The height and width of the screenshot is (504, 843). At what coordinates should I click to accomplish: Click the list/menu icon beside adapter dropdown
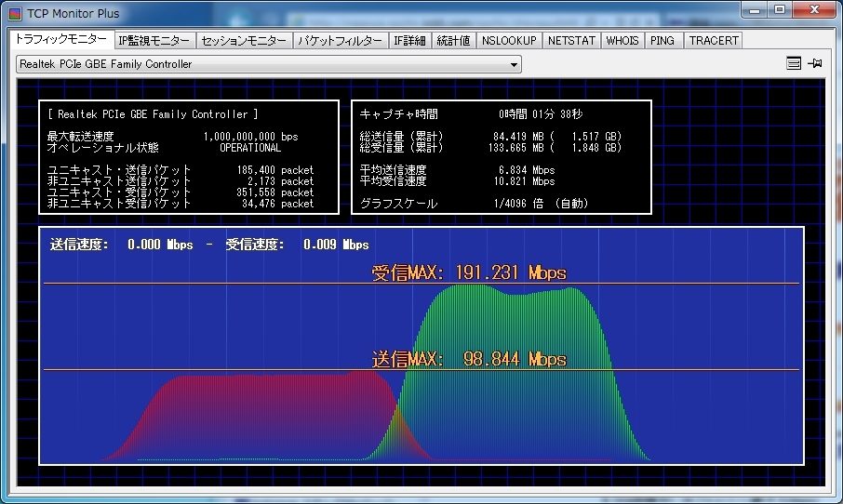(x=794, y=63)
